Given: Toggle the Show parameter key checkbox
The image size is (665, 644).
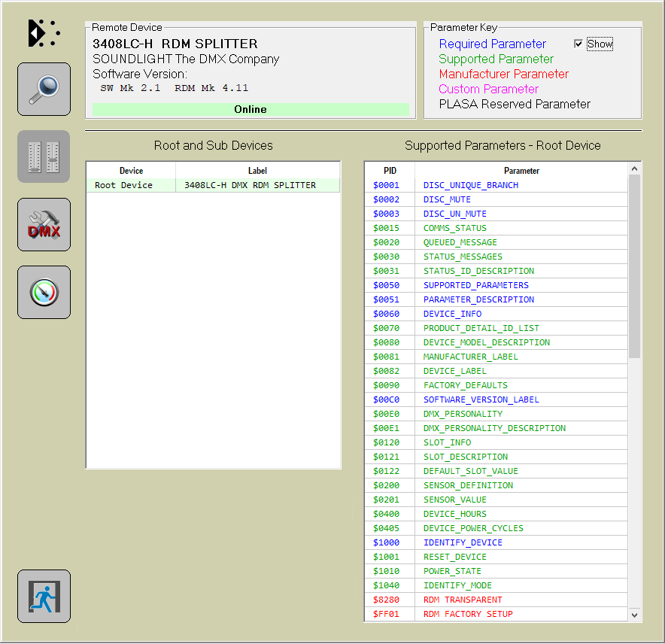Looking at the screenshot, I should [578, 44].
